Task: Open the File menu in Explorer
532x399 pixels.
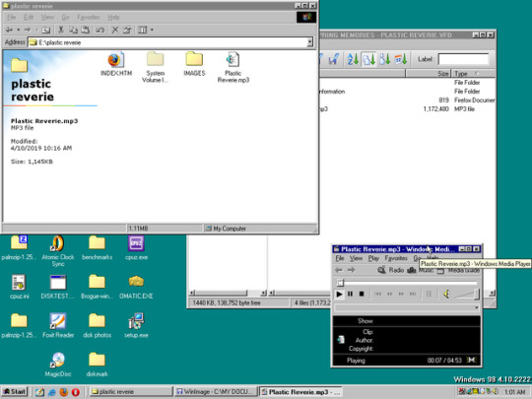Action: (x=11, y=17)
